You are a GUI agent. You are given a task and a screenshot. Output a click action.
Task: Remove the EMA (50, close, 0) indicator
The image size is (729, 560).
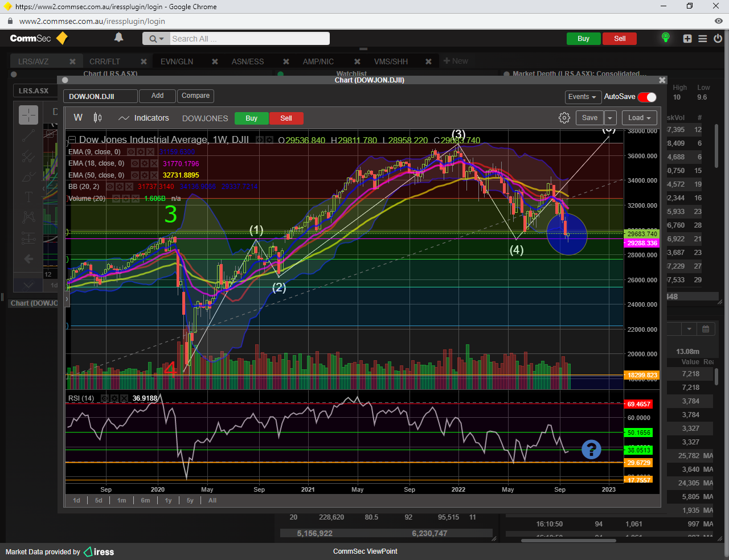click(154, 175)
